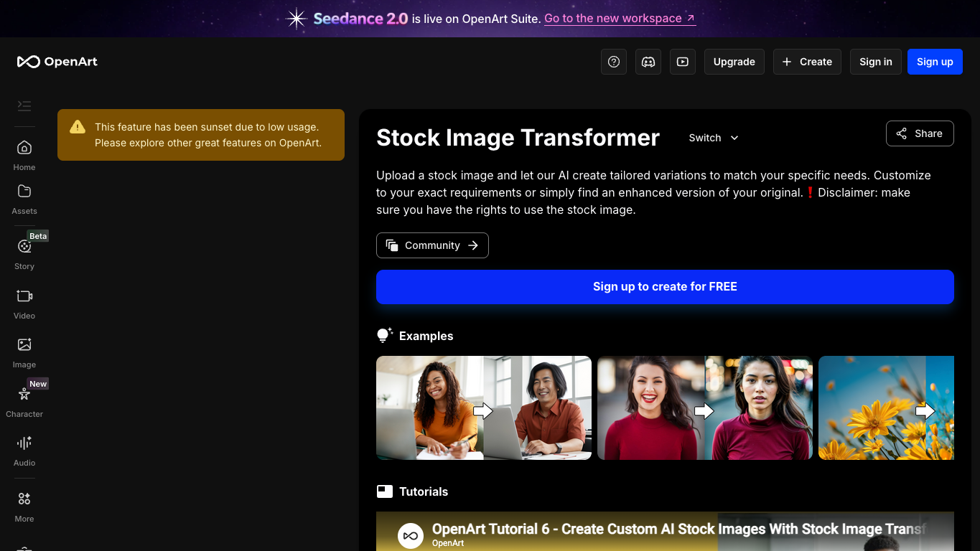The height and width of the screenshot is (551, 980).
Task: Toggle the sidebar expand icon
Action: tap(24, 106)
